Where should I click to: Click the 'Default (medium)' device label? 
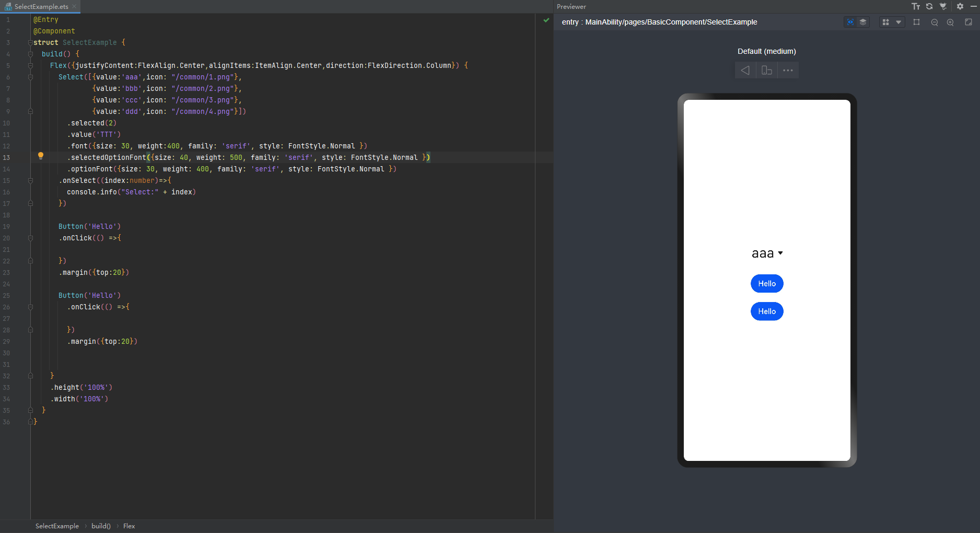(x=767, y=51)
